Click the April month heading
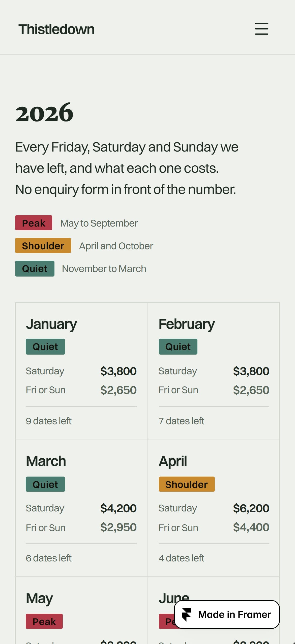This screenshot has height=644, width=295. [x=173, y=462]
